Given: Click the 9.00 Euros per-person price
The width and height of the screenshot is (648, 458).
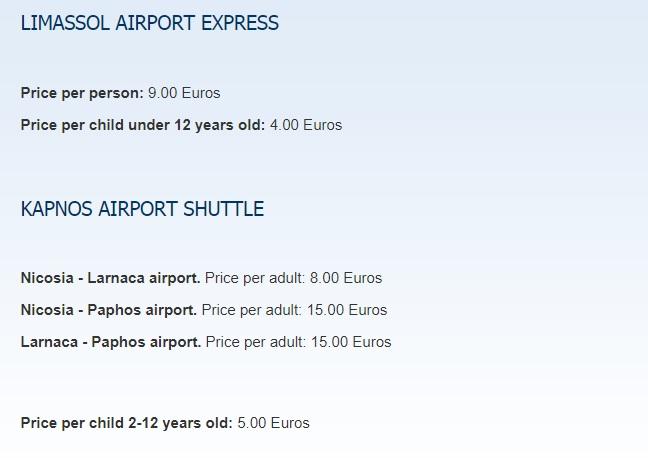Looking at the screenshot, I should (x=184, y=93).
